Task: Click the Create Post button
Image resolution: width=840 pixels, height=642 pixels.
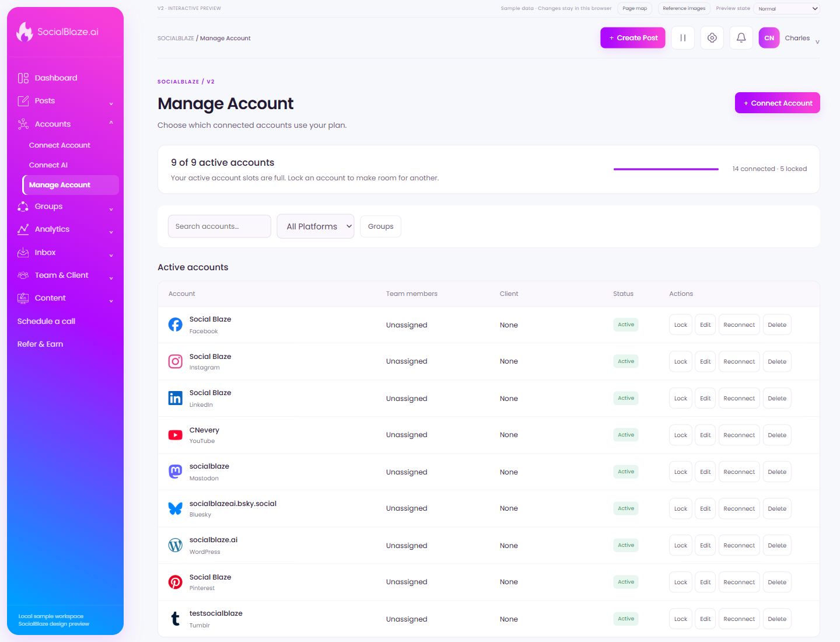Action: point(633,38)
